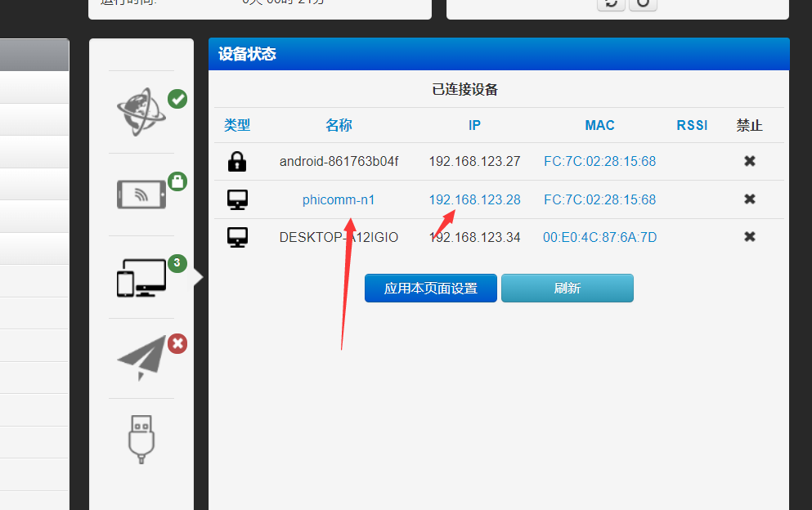The height and width of the screenshot is (510, 812).
Task: Click the monitor icon in the DESKTOP row
Action: click(x=237, y=237)
